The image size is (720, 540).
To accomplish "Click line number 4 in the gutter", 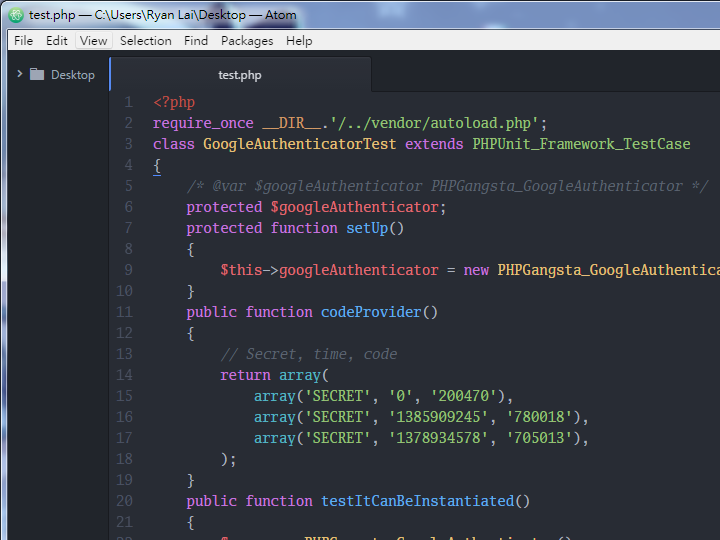I will pyautogui.click(x=129, y=165).
